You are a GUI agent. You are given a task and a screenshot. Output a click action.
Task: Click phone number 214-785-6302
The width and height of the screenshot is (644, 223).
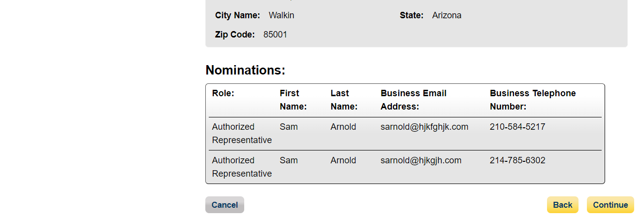517,160
